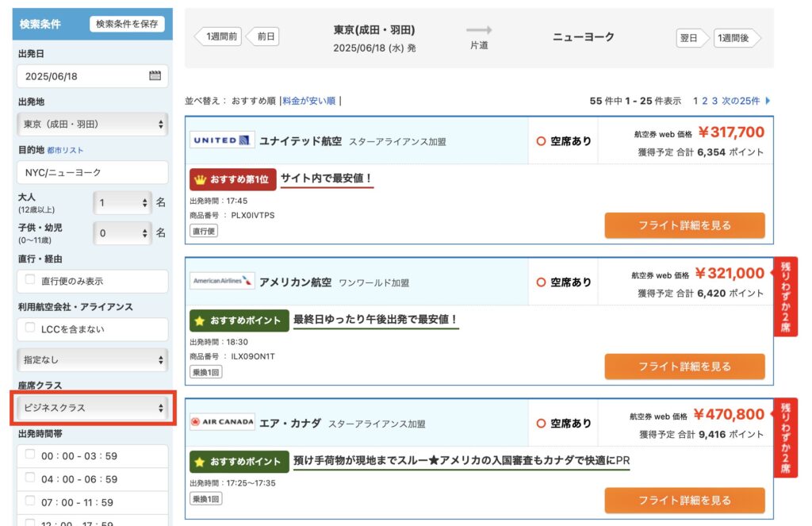Screen dimensions: 812x526
Task: Click the 直行便 tag on United flight
Action: (204, 231)
